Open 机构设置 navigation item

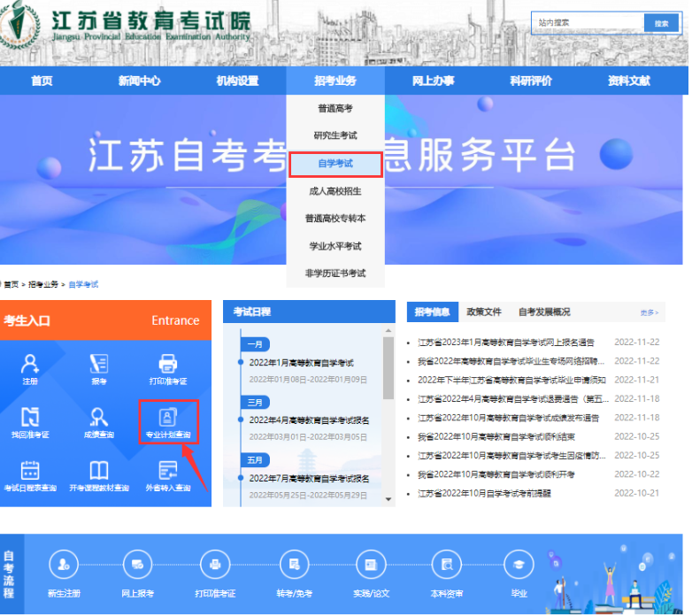pos(237,81)
